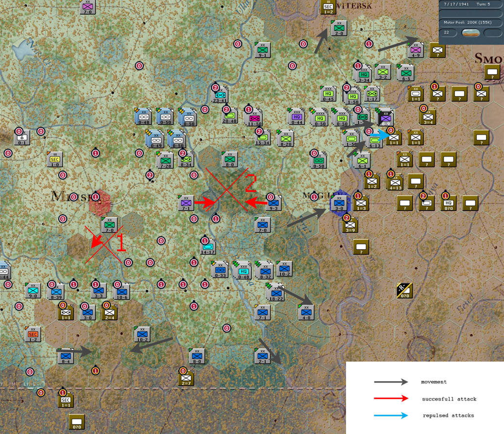Image resolution: width=504 pixels, height=434 pixels.
Task: Select the SEC 1=1 unit counter
Action: 66,400
